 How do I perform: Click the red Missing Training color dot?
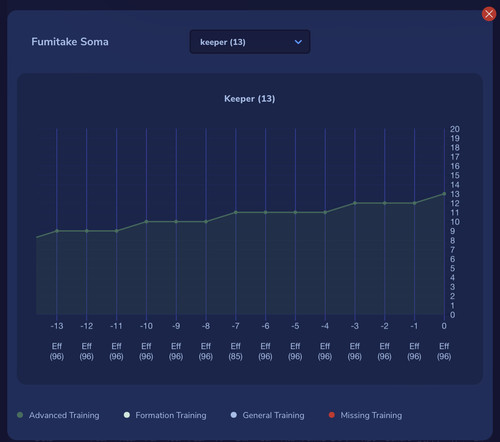[x=332, y=415]
